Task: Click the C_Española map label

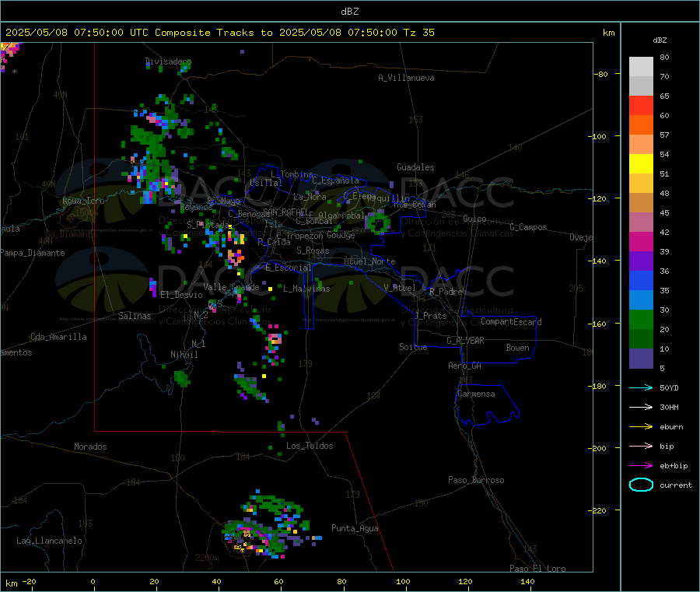Action: tap(336, 180)
